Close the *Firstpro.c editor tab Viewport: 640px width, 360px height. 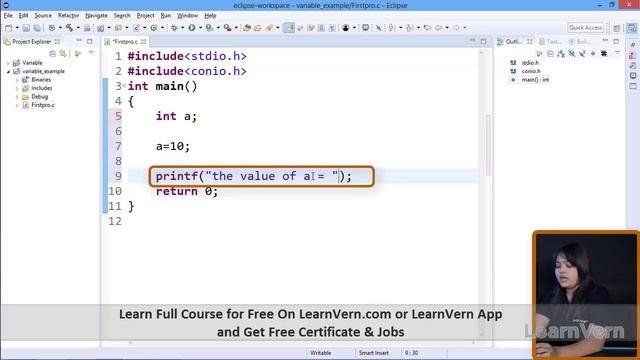tap(144, 42)
